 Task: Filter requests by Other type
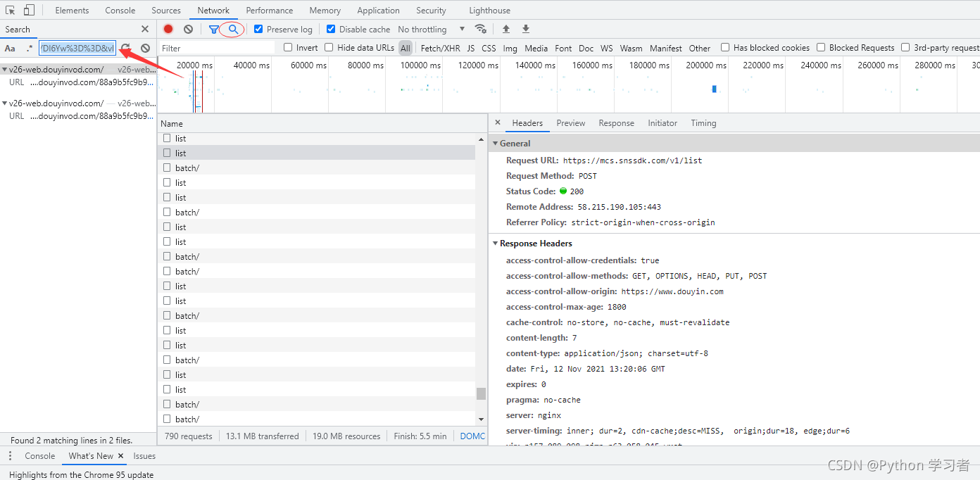point(699,48)
